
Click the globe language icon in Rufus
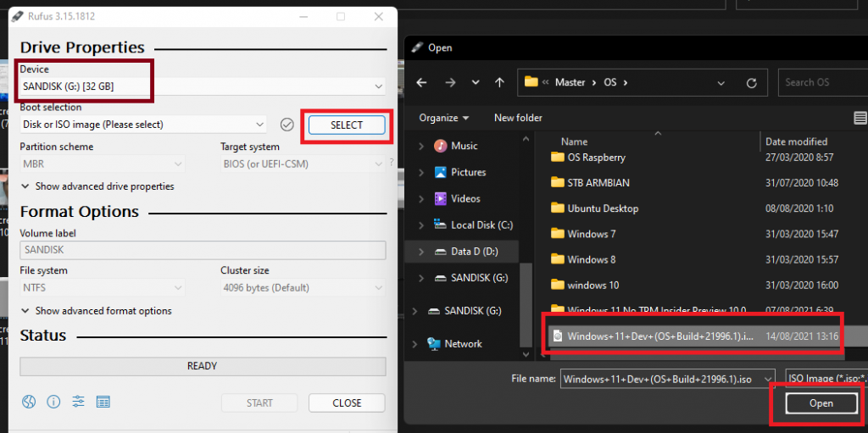pyautogui.click(x=29, y=402)
